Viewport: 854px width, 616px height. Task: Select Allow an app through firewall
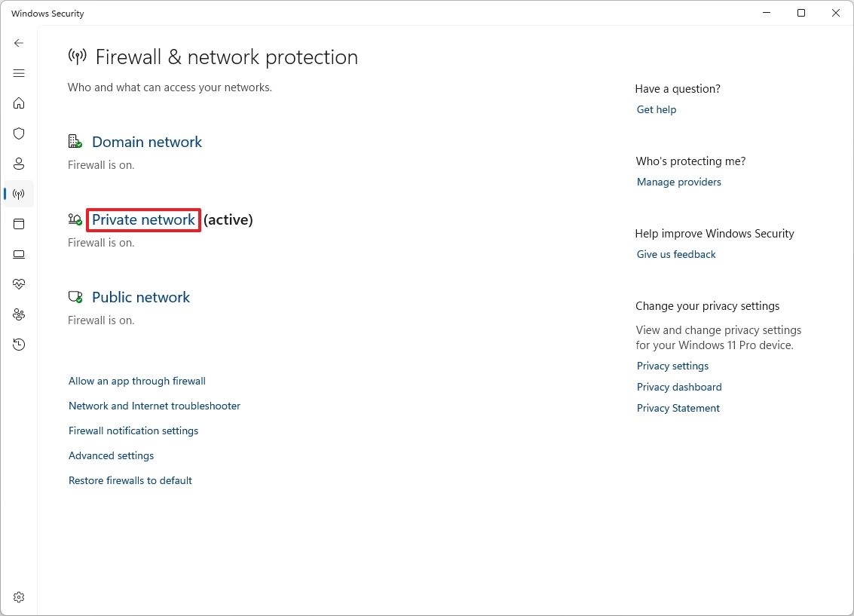click(136, 381)
